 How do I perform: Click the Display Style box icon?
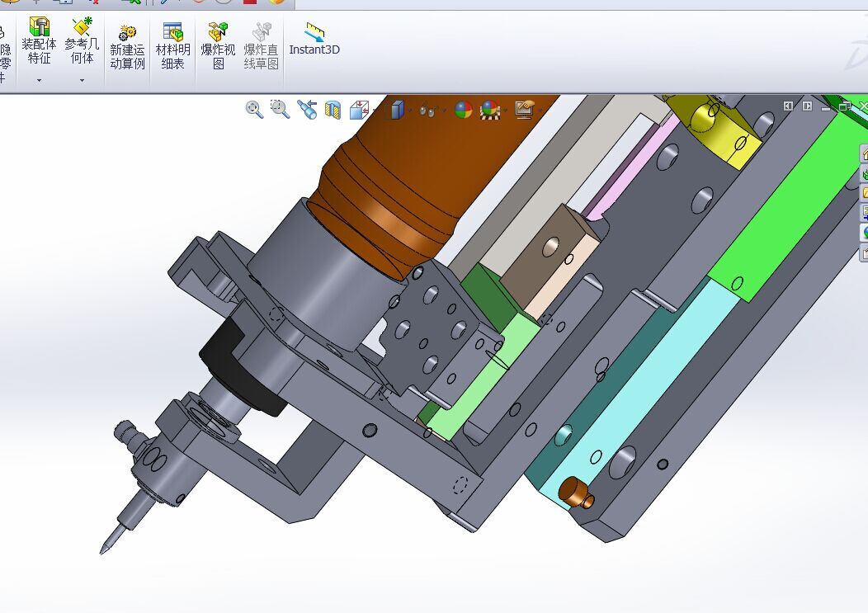(x=394, y=110)
